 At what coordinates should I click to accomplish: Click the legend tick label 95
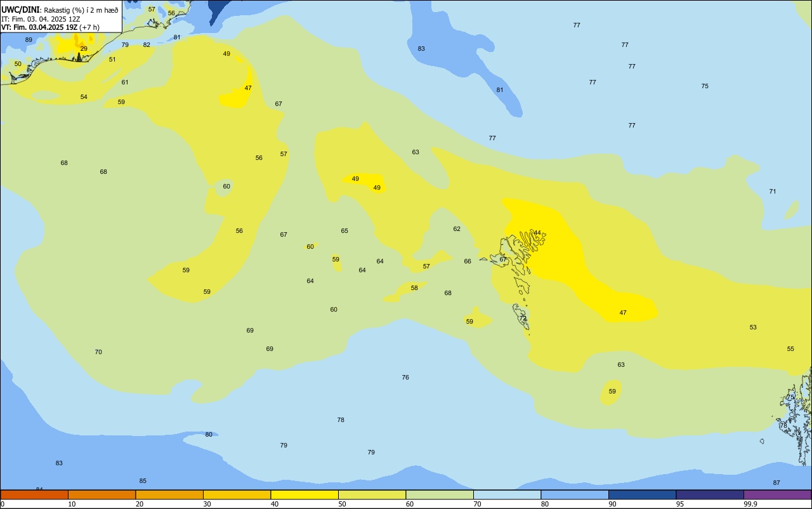680,504
